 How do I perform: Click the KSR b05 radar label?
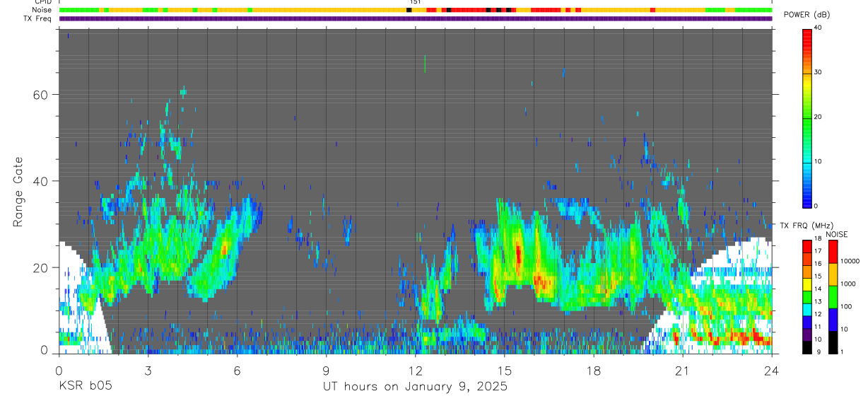[x=85, y=386]
